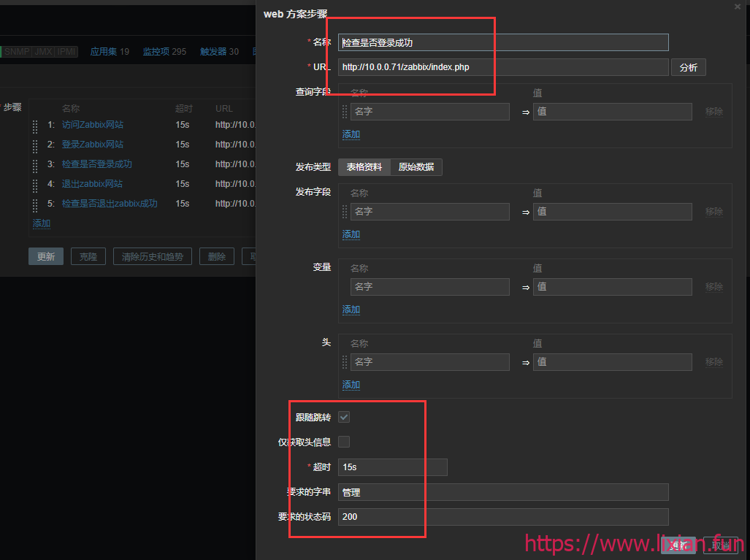This screenshot has width=750, height=560.
Task: Click 添加 link under steps list
Action: [x=41, y=223]
